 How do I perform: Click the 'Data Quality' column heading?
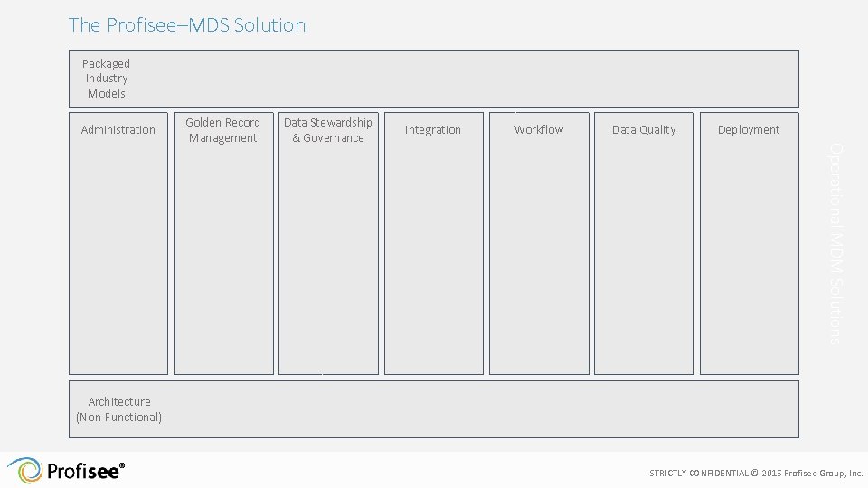coord(644,130)
